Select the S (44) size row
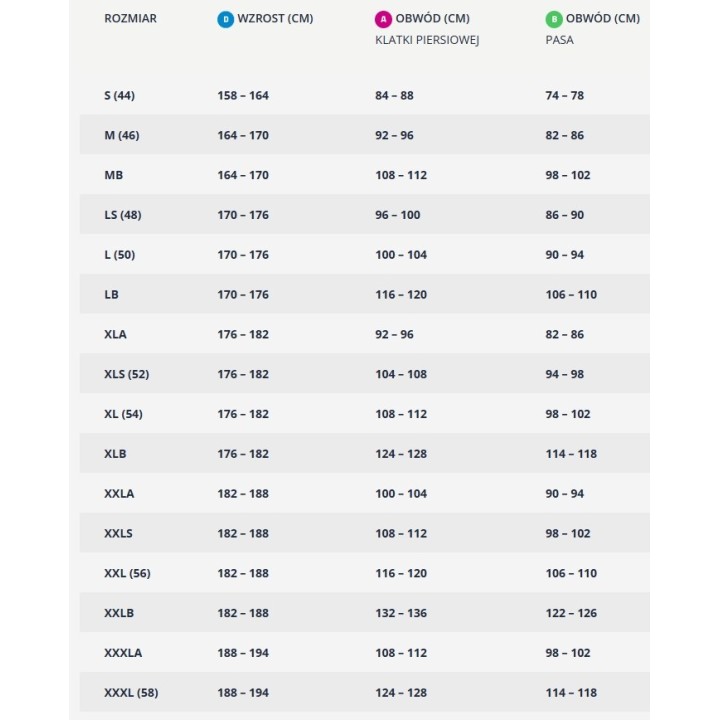The width and height of the screenshot is (720, 720). (x=365, y=95)
